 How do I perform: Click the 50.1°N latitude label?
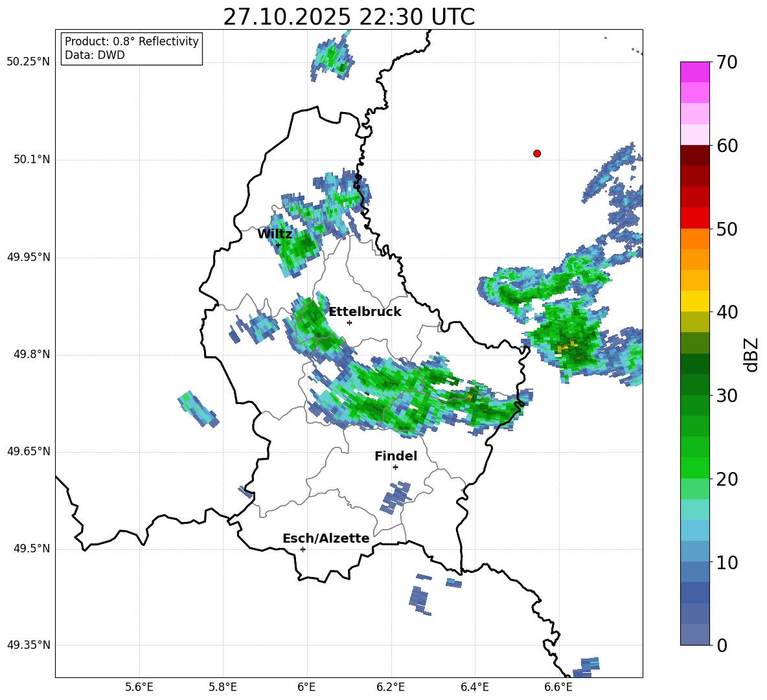(x=32, y=160)
